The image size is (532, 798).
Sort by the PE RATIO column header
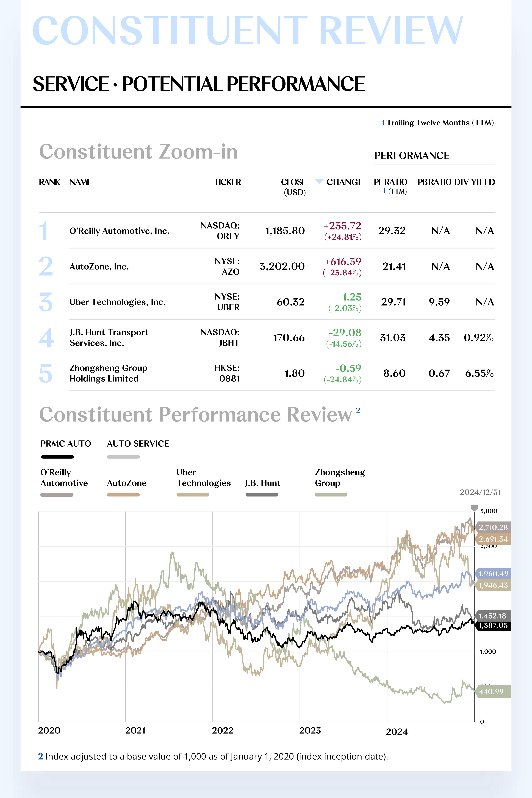390,182
